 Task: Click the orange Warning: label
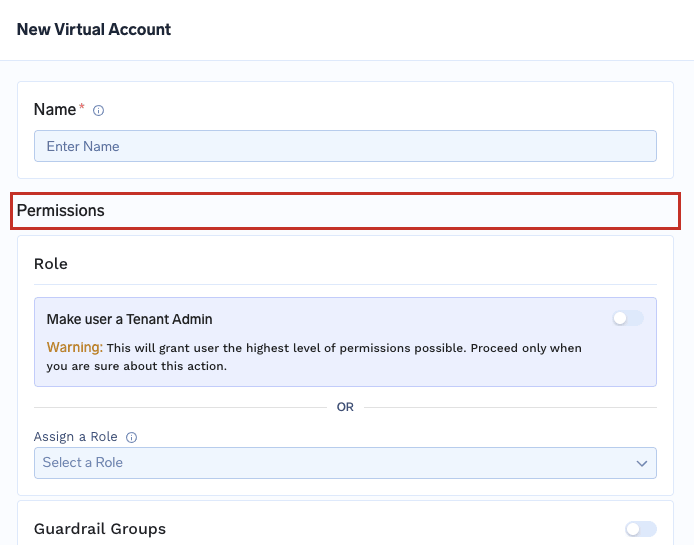pos(74,348)
